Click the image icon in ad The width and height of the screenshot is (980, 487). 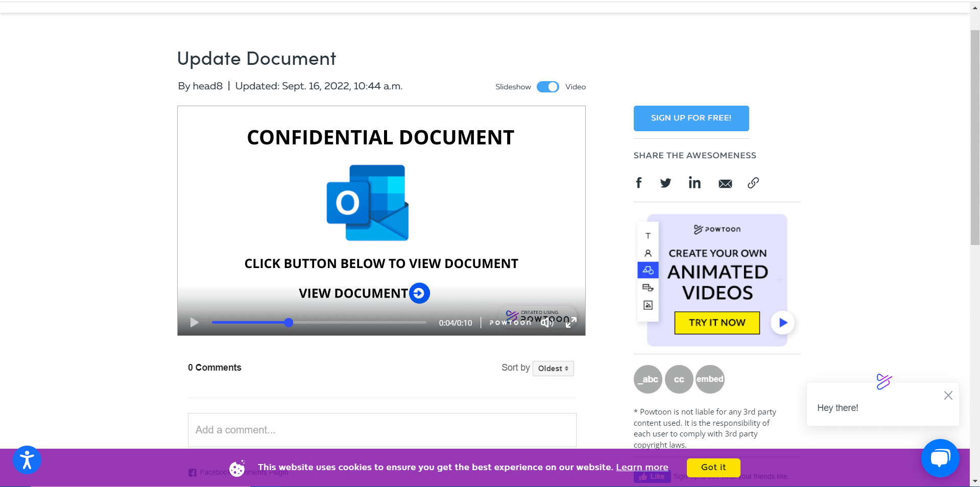tap(648, 305)
